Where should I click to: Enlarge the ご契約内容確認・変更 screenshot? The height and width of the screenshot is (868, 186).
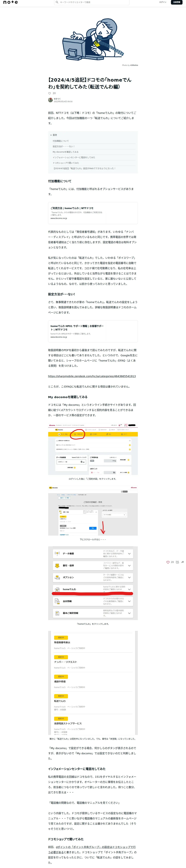(93, 511)
